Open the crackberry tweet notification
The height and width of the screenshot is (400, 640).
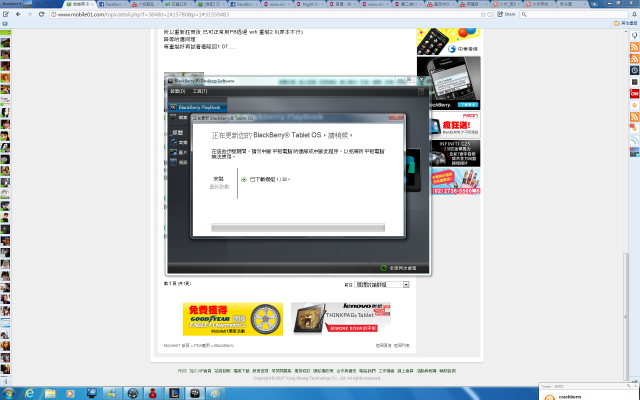[x=588, y=394]
